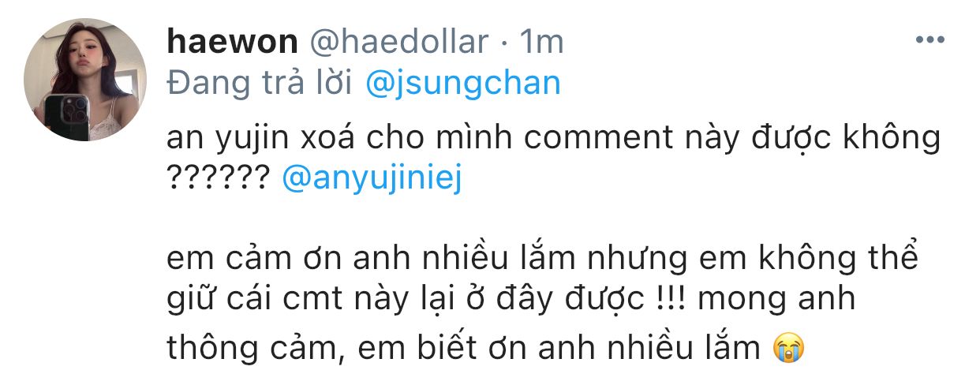This screenshot has height=385, width=980.
Task: Click the line starting "an yujin xoá"
Action: [552, 139]
